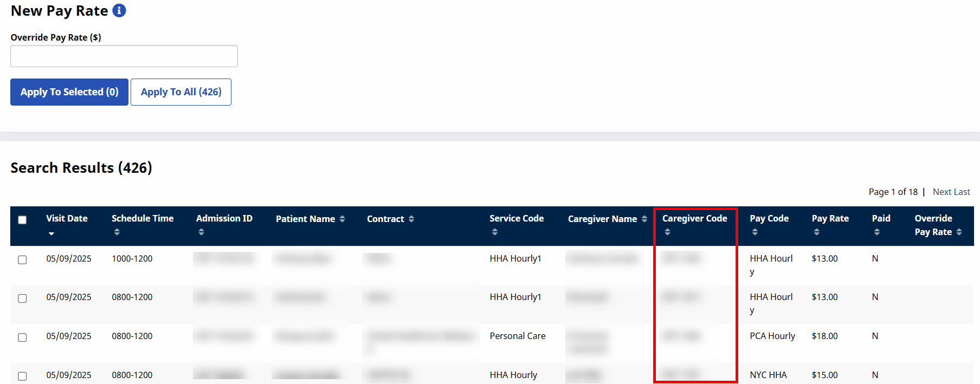Select the Personal Care row checkbox

pos(22,337)
